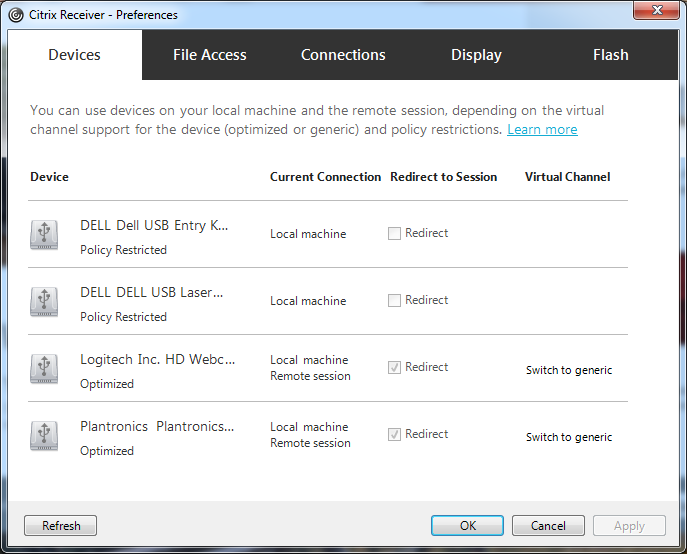
Task: Toggle Redirect checkbox for DELL USB Laser device
Action: 395,301
